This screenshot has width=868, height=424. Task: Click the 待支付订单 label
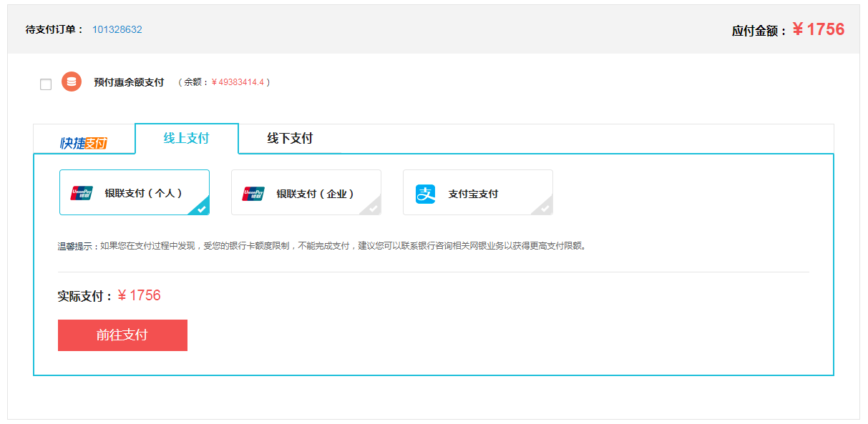(x=54, y=30)
